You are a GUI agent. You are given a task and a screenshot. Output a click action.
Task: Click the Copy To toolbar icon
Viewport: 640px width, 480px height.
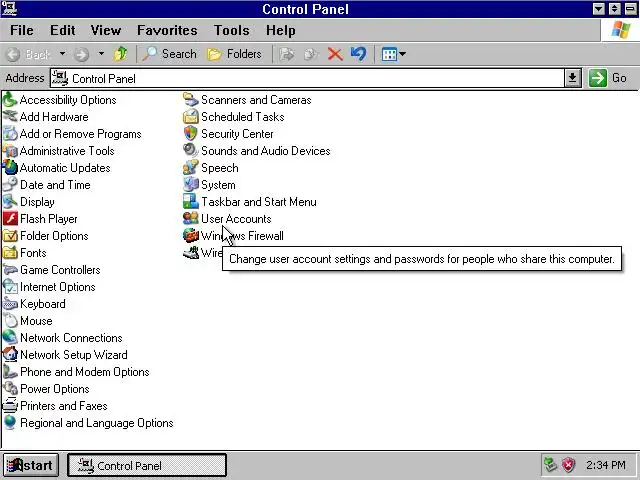point(311,54)
